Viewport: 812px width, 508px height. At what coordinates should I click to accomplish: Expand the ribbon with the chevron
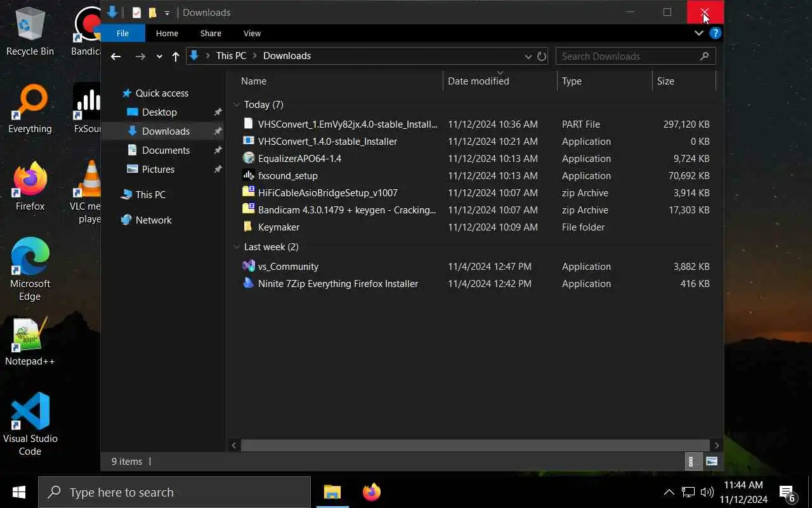tap(698, 33)
